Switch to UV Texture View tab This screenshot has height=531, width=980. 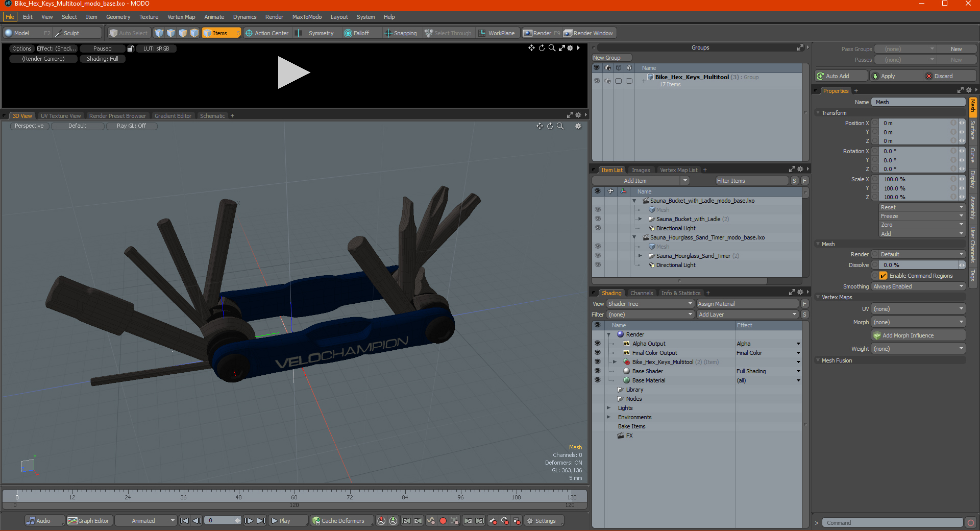click(x=61, y=116)
